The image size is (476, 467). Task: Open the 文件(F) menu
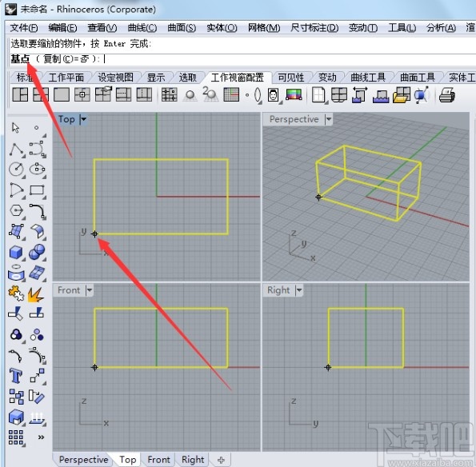click(24, 28)
